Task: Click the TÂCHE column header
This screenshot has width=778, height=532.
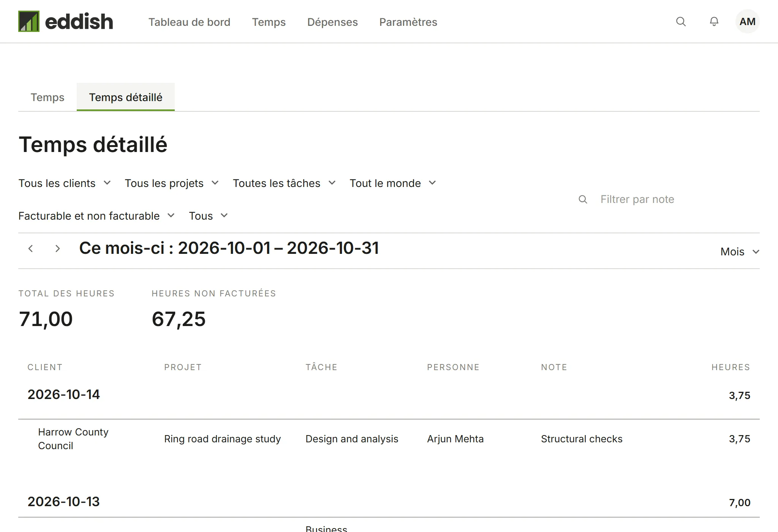Action: [321, 367]
